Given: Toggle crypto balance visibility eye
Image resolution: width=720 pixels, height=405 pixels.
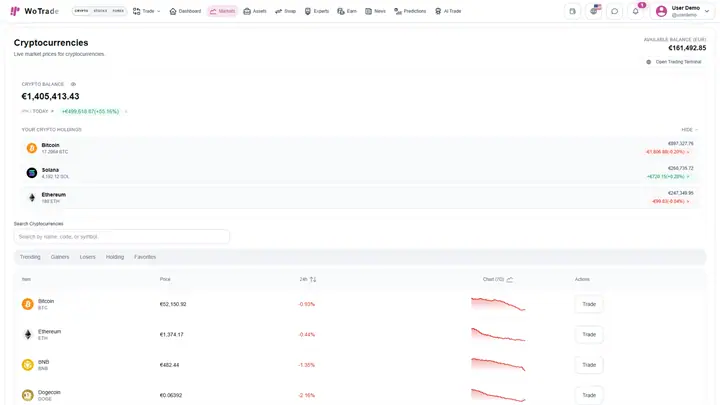Looking at the screenshot, I should click(x=73, y=84).
